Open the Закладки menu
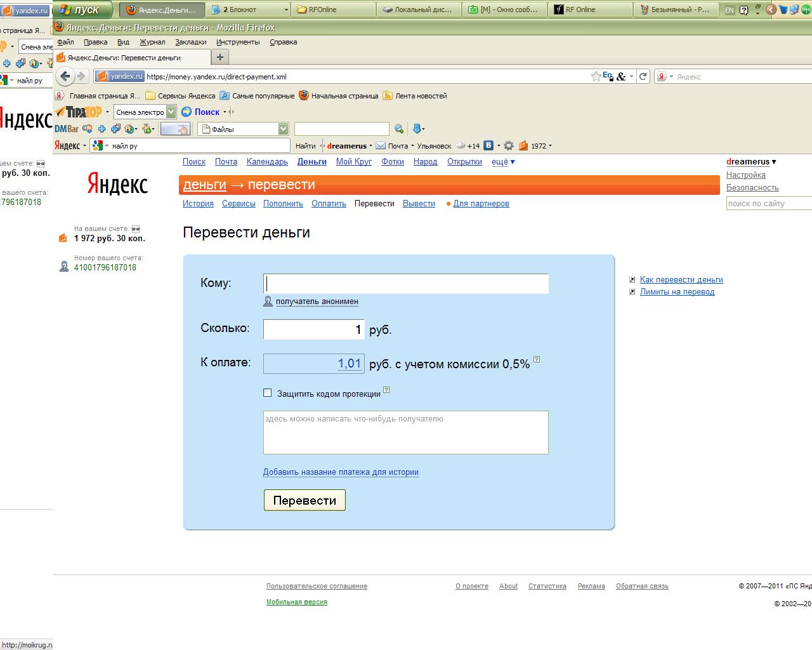Screen dimensions: 812x650 click(x=191, y=42)
